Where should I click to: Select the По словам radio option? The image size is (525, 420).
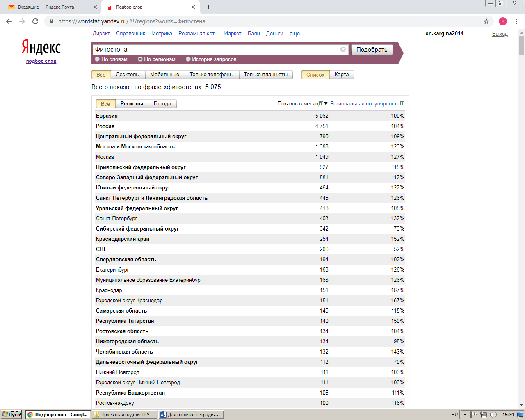(97, 59)
